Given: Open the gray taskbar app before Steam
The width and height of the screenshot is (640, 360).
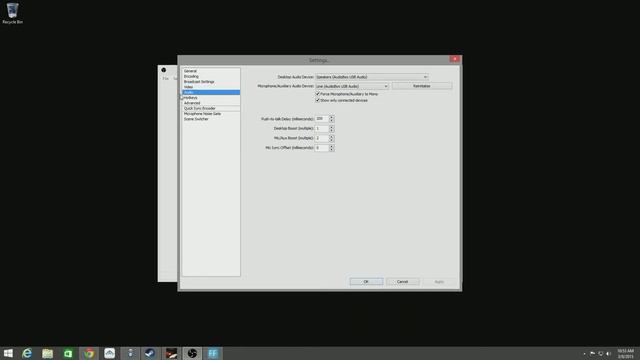Looking at the screenshot, I should coord(130,353).
